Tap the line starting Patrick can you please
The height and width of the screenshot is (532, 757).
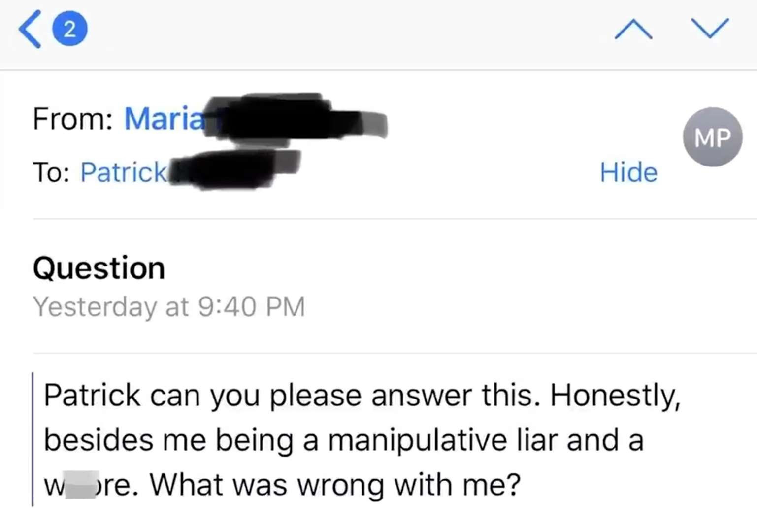[x=362, y=395]
